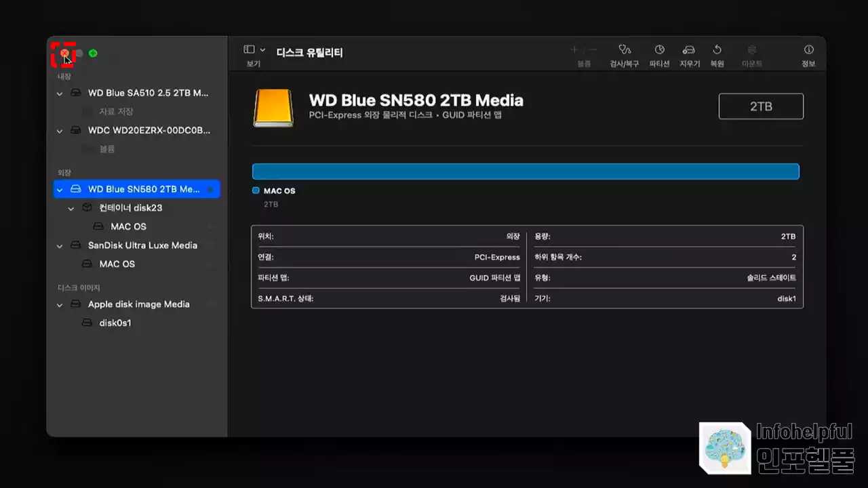Image resolution: width=868 pixels, height=488 pixels.
Task: Open the First Aid (검사/복구) stethoscope tool
Action: [x=625, y=50]
